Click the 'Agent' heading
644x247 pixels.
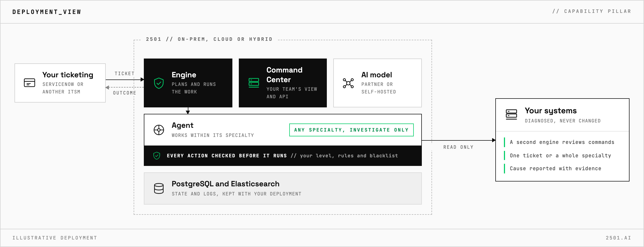[x=182, y=125]
